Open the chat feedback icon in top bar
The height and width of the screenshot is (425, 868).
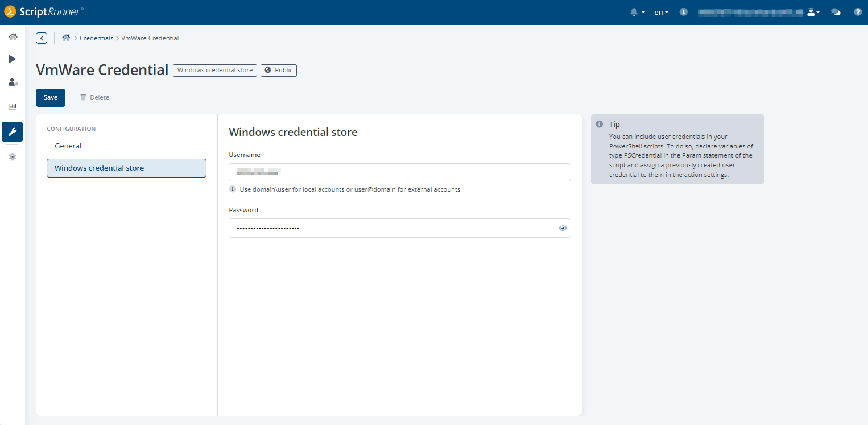(x=836, y=12)
